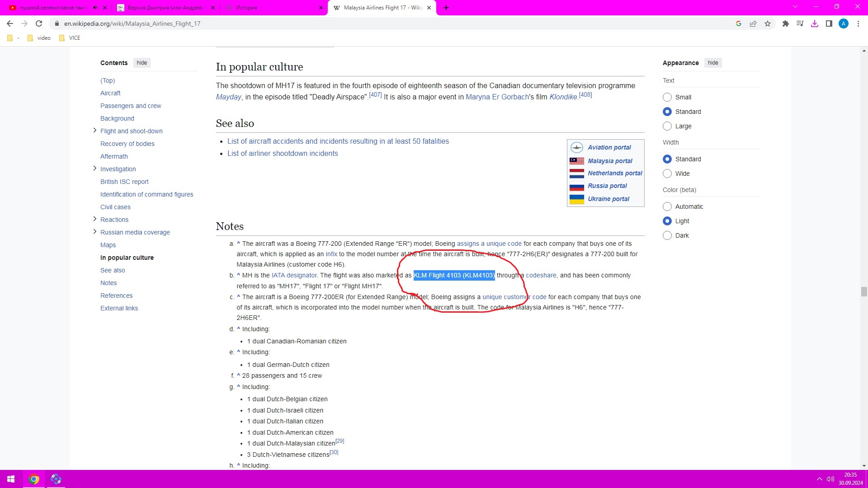The height and width of the screenshot is (488, 868).
Task: Share this page via share icon
Action: tap(753, 23)
